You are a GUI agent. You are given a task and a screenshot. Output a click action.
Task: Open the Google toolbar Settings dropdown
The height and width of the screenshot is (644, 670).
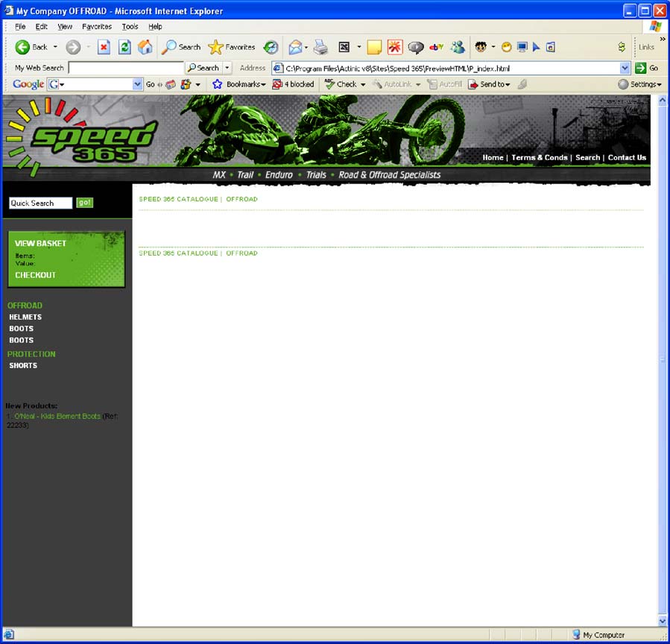click(x=639, y=84)
